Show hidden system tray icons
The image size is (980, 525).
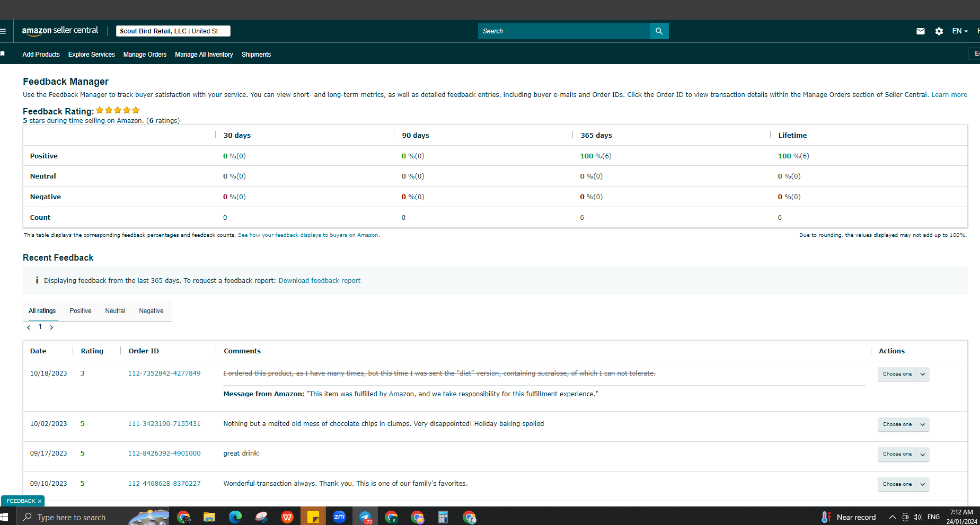point(893,517)
